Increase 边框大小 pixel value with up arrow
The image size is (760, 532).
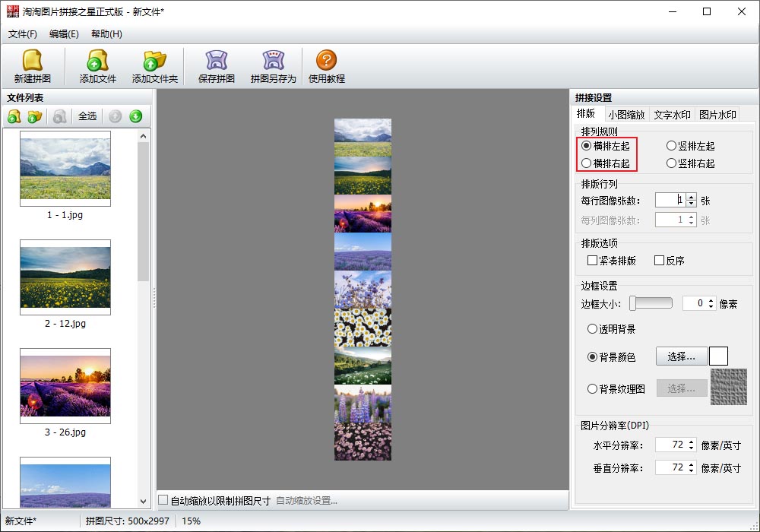coord(711,300)
